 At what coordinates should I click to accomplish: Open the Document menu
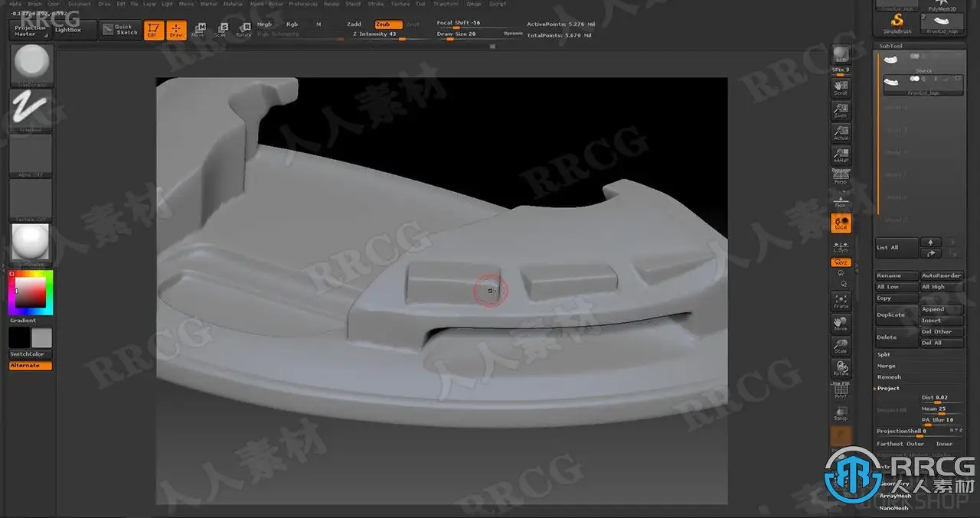click(79, 4)
